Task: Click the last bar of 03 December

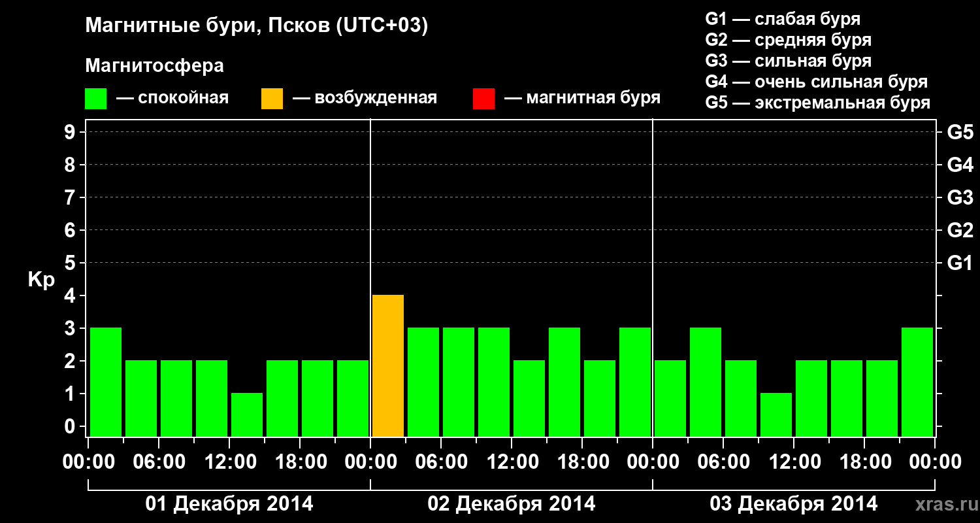Action: tap(917, 382)
